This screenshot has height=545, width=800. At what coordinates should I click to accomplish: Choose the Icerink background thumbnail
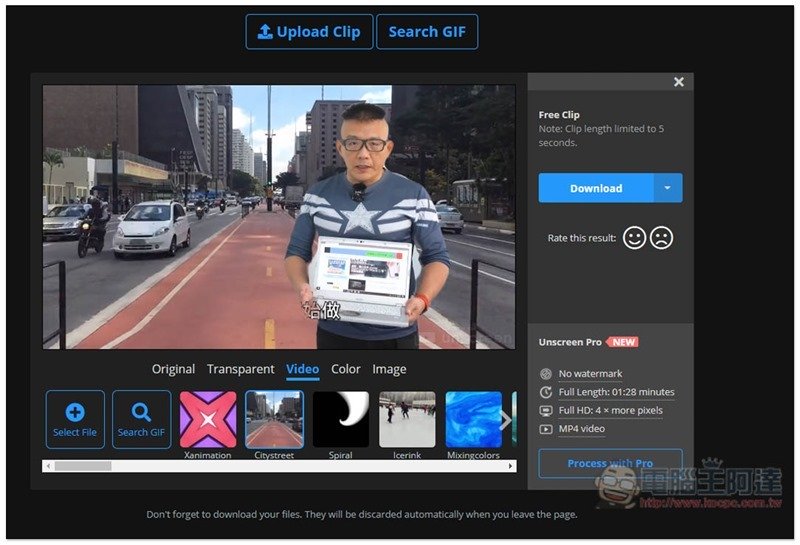pos(407,418)
